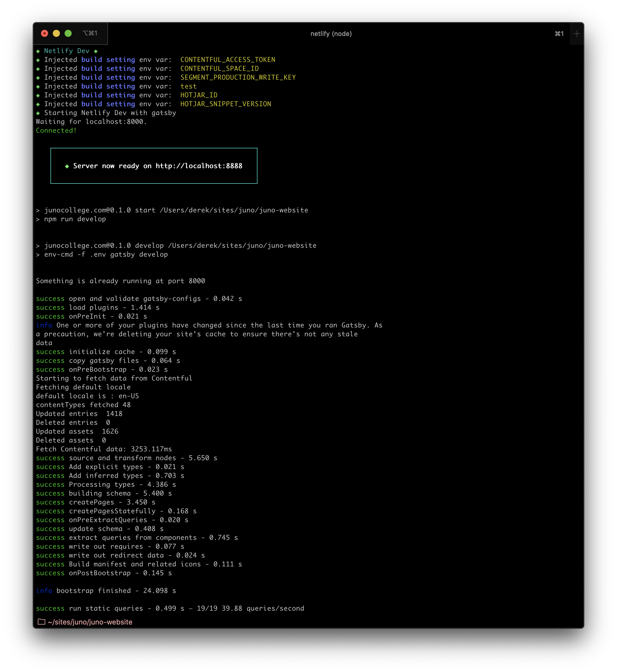
Task: Click the yellow 'test' env var text
Action: click(188, 86)
